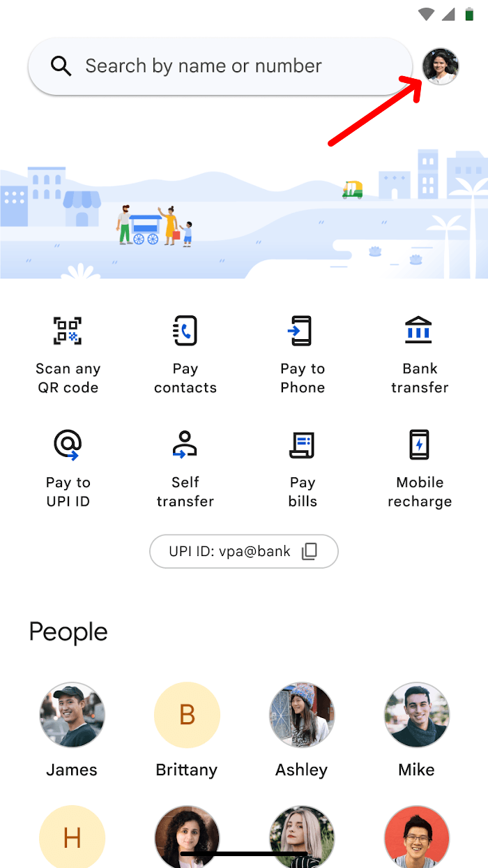Open Bank transfer
Viewport: 488px width, 868px height.
[x=419, y=330]
